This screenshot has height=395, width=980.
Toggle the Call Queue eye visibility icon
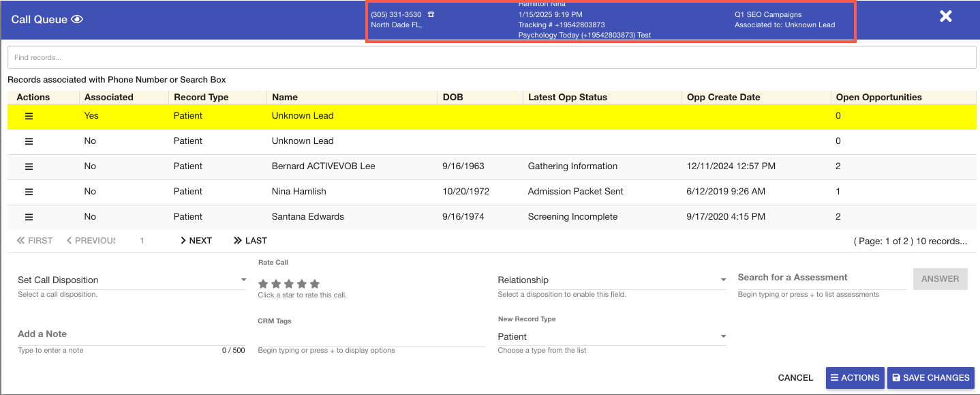(x=77, y=19)
